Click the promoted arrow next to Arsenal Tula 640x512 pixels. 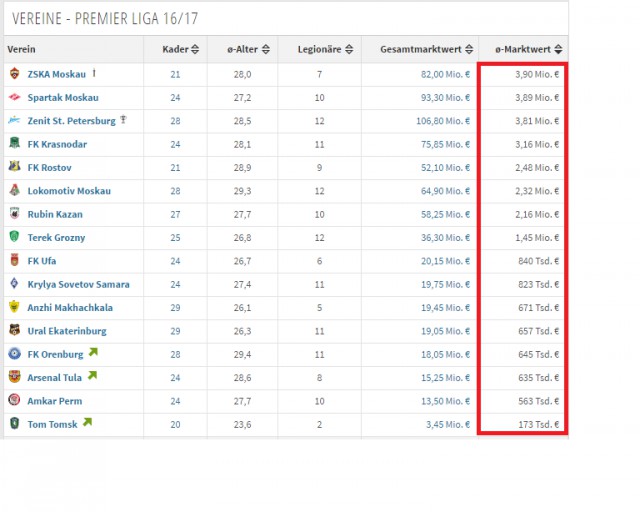93,375
